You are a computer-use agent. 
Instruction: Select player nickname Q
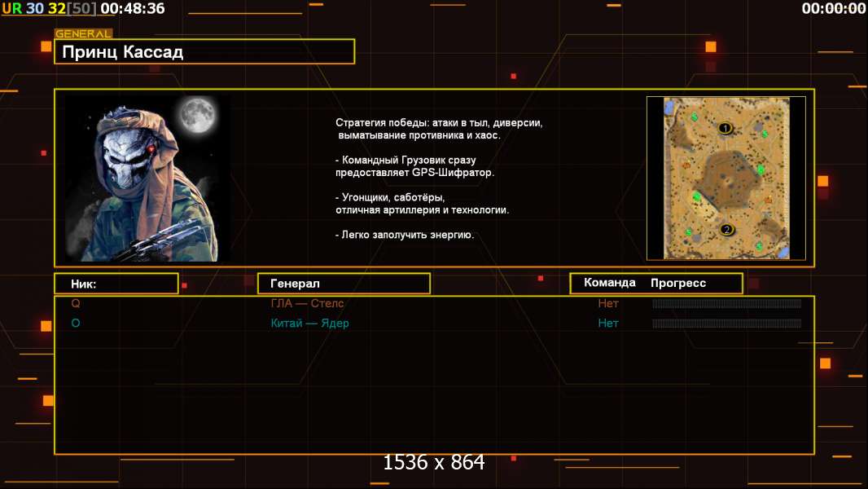point(75,303)
